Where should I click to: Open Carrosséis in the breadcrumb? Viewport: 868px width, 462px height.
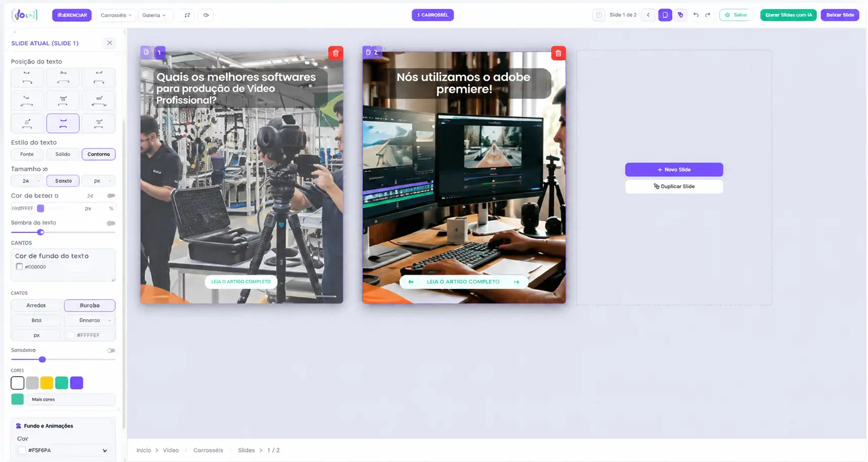208,450
